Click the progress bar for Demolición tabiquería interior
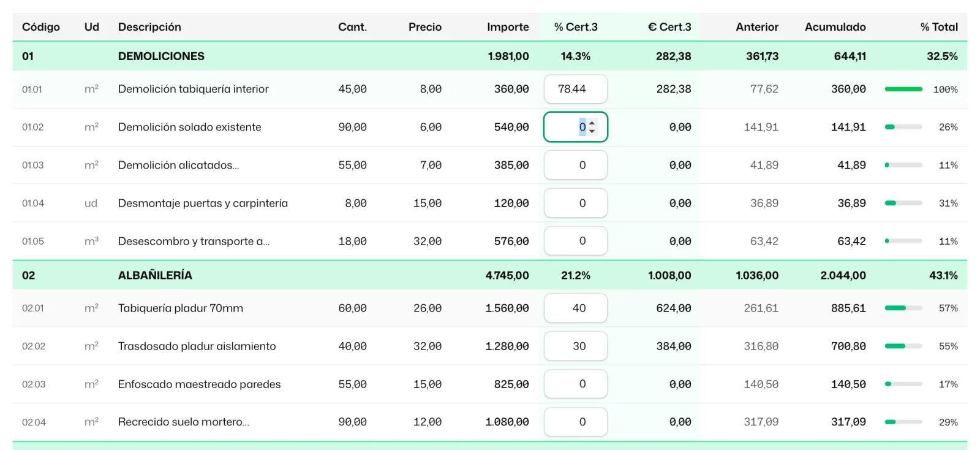The height and width of the screenshot is (450, 980). tap(903, 90)
